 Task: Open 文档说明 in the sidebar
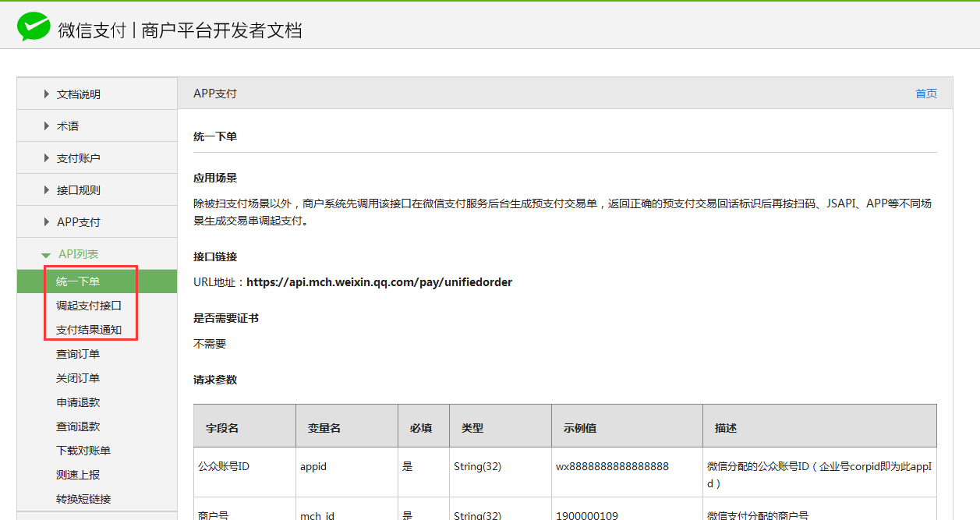point(79,94)
